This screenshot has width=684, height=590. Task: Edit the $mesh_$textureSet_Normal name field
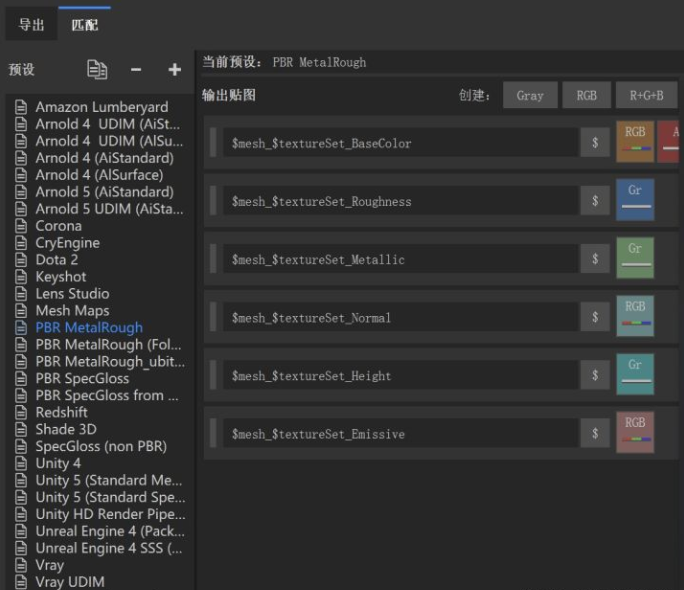401,317
